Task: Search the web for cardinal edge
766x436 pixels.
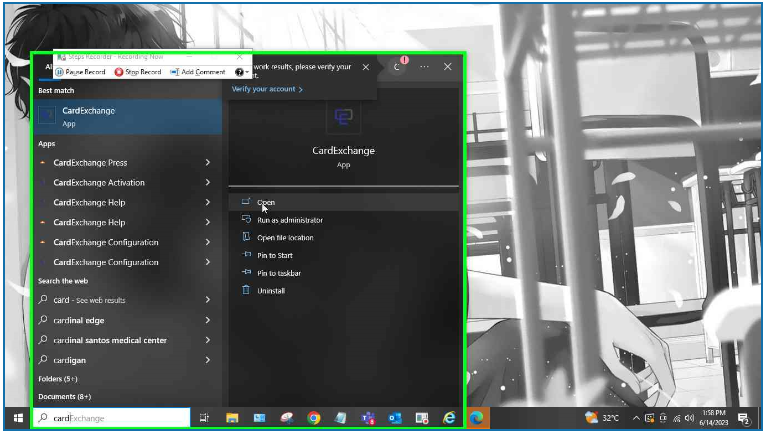Action: (x=79, y=321)
